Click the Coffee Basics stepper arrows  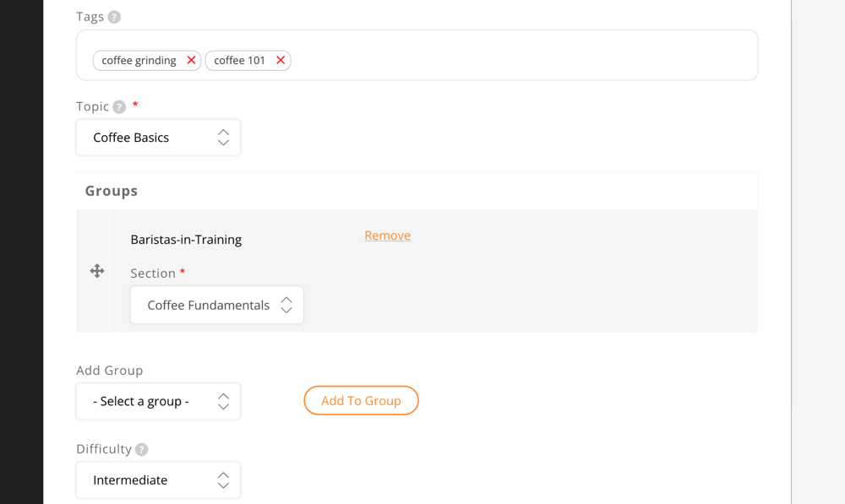(x=222, y=137)
